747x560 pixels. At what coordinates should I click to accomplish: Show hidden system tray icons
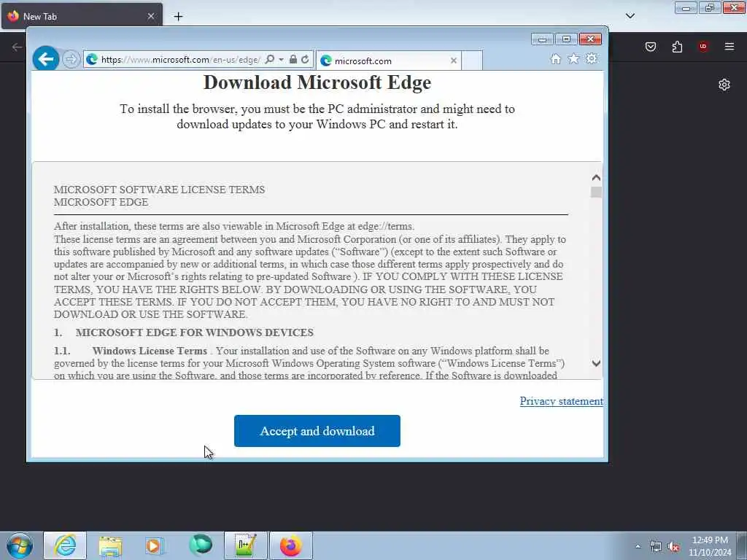(x=638, y=546)
